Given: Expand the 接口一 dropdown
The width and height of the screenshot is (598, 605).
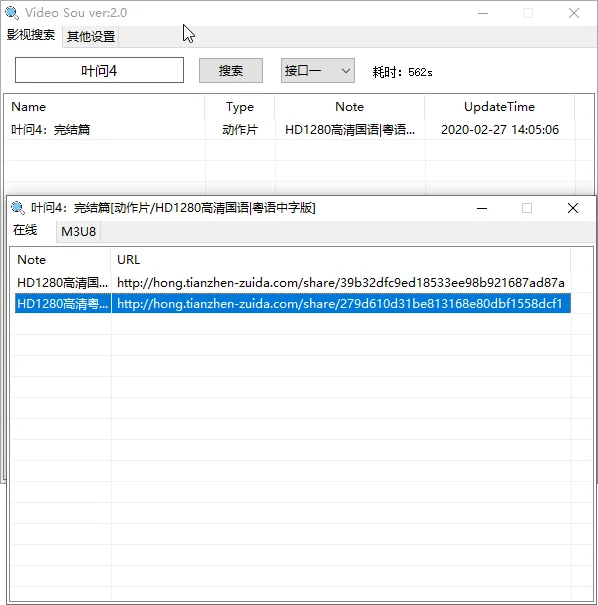Looking at the screenshot, I should [x=318, y=71].
